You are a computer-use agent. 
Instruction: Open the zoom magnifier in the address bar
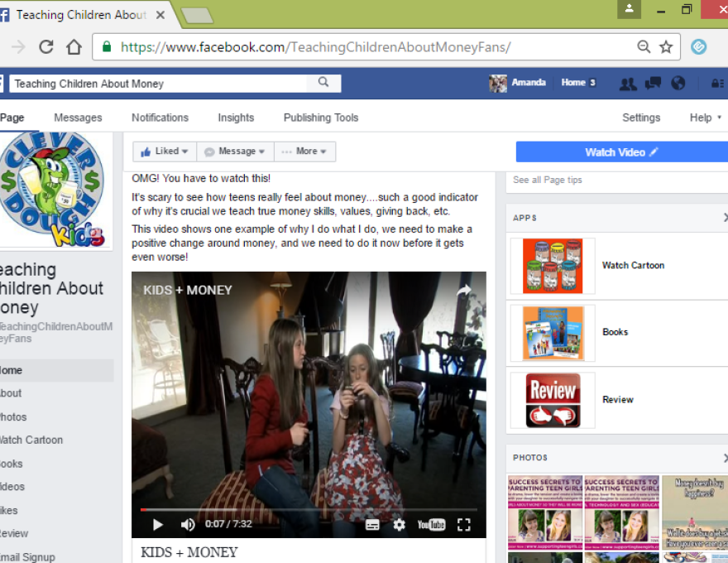tap(644, 46)
